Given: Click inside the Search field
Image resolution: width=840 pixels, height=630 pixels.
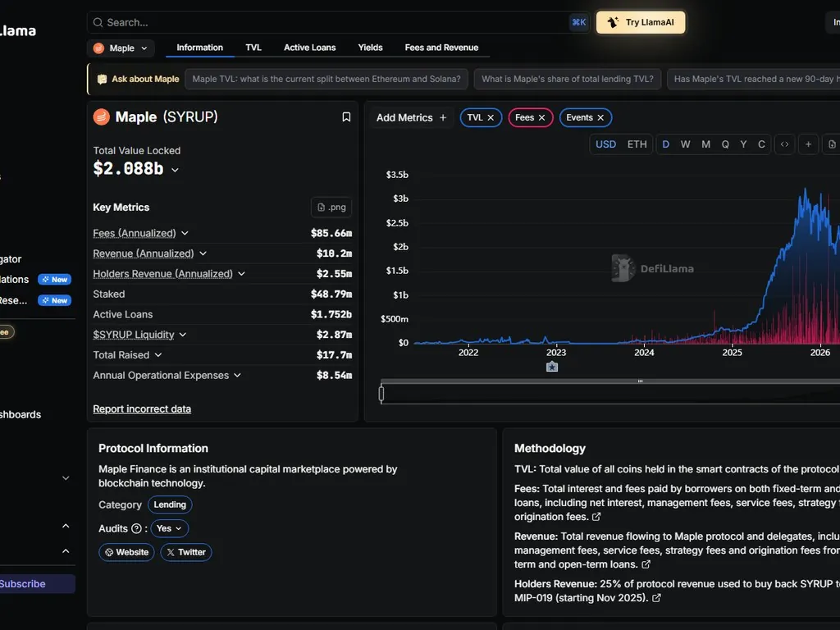Looking at the screenshot, I should point(337,22).
